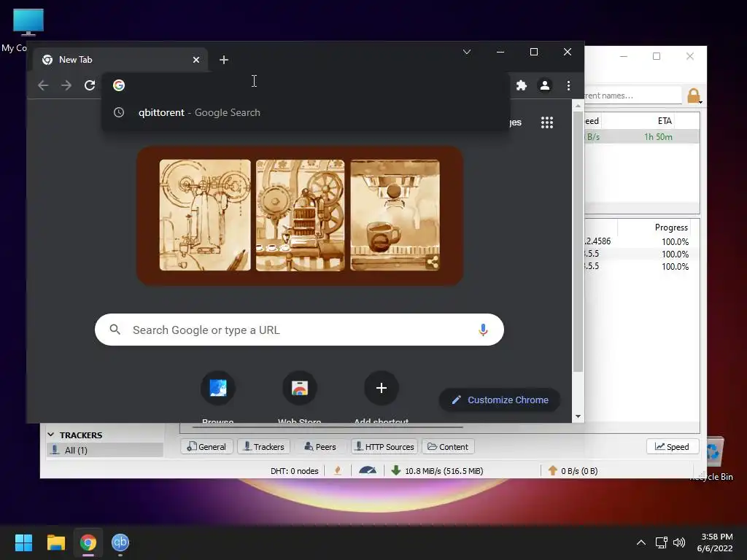Click upload speed 0 B/s status
This screenshot has width=747, height=560.
click(x=573, y=471)
